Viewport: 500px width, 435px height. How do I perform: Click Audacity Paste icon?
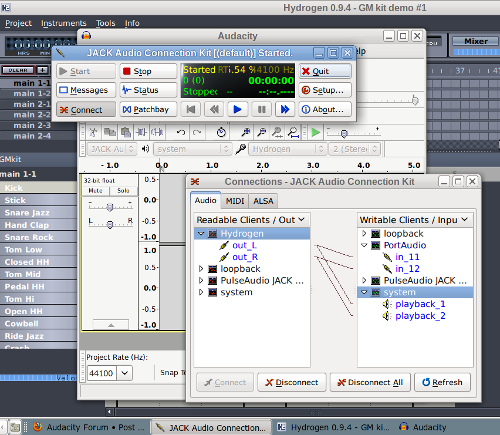(x=125, y=133)
